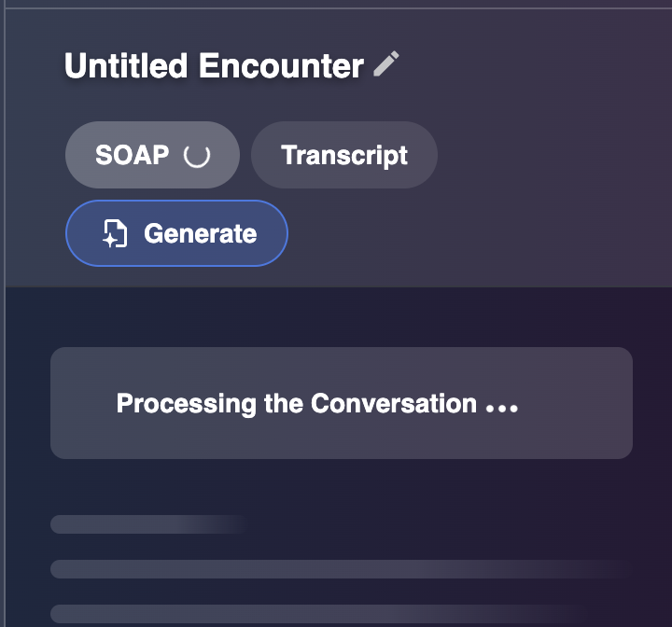Click empty space right of Generate button
The width and height of the screenshot is (672, 627).
467,233
